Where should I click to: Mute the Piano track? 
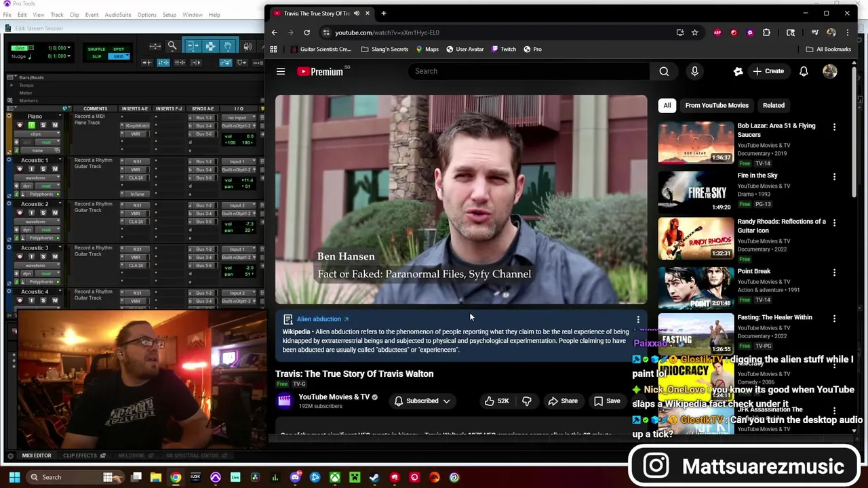[55, 125]
